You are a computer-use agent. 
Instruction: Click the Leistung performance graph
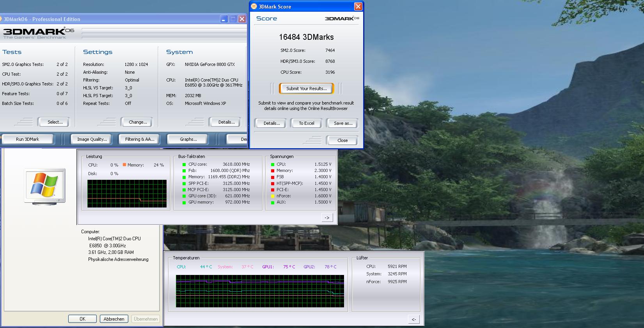tap(127, 193)
